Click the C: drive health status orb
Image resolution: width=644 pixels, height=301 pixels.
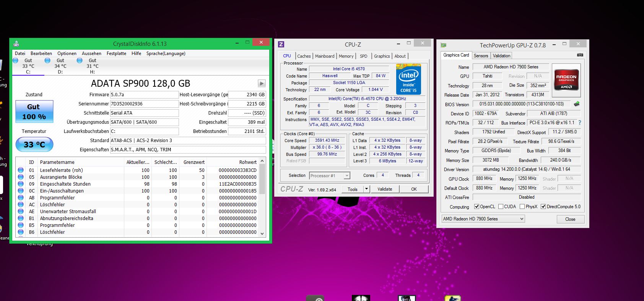coord(15,60)
